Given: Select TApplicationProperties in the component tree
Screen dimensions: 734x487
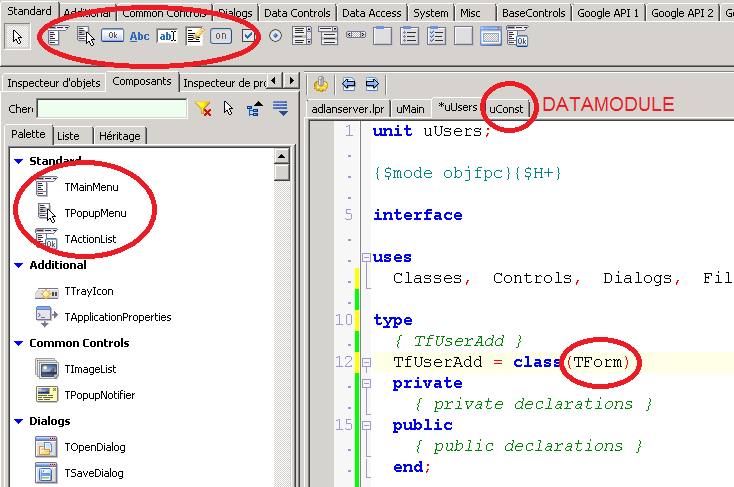Looking at the screenshot, I should 117,317.
